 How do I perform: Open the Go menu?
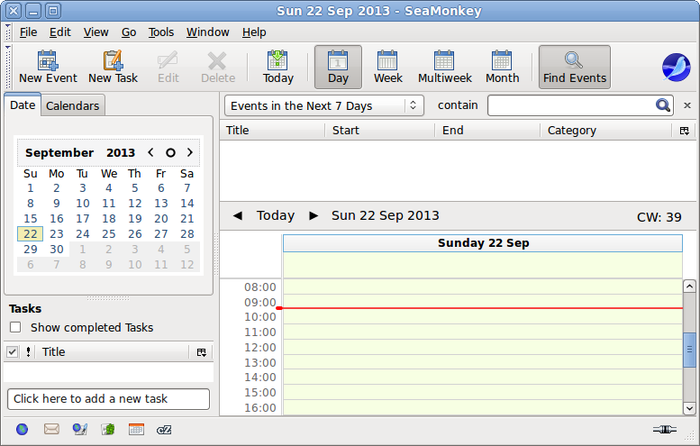click(129, 32)
